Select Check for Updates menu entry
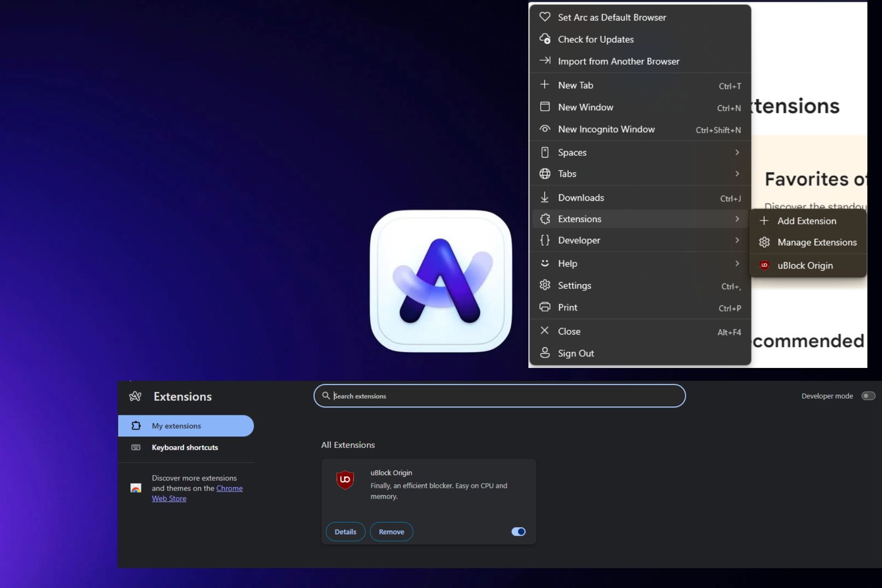The height and width of the screenshot is (588, 882). [x=640, y=40]
